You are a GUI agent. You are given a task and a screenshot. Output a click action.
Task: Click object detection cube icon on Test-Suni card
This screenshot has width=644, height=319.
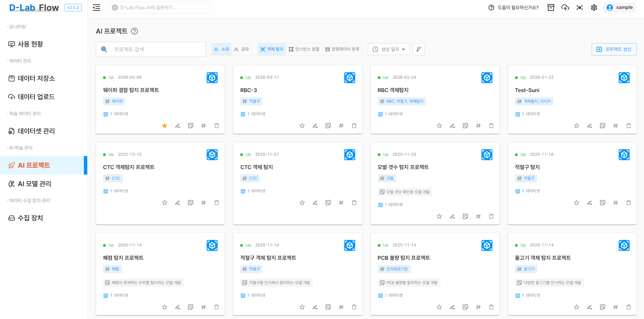pos(624,78)
